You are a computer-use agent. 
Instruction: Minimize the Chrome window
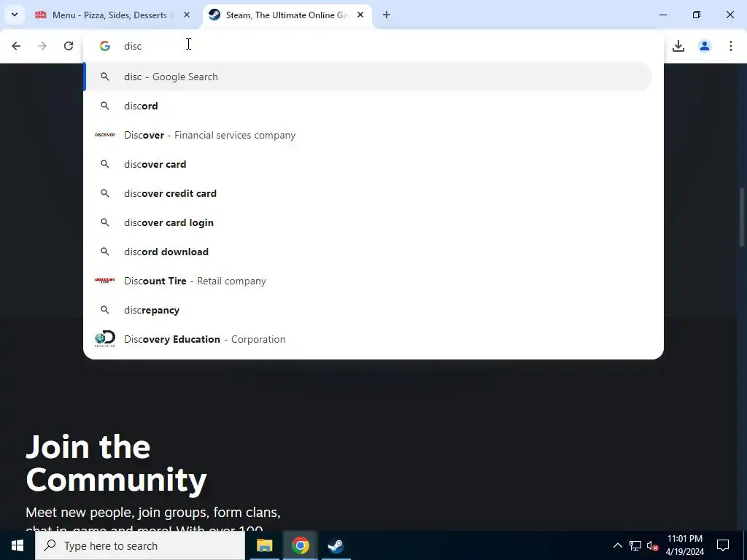(662, 15)
